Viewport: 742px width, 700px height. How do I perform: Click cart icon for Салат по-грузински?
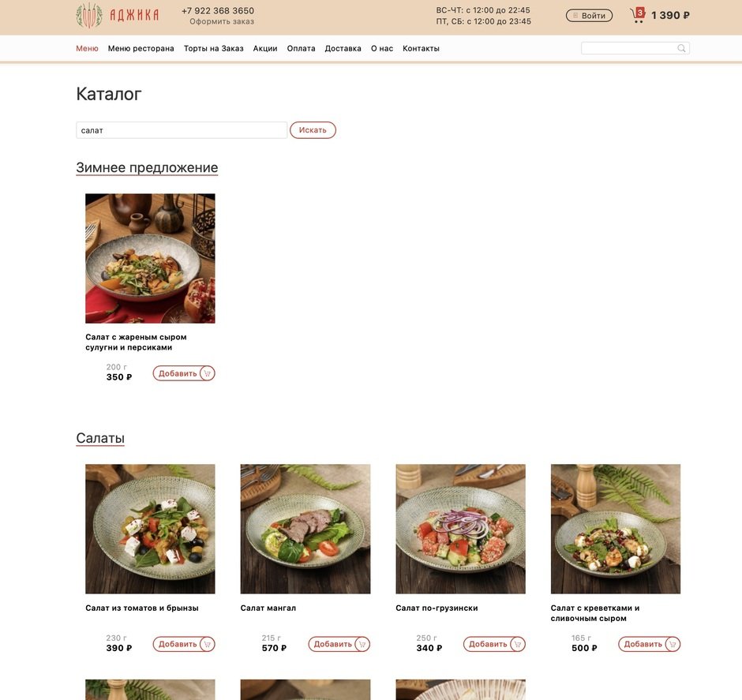tap(518, 644)
